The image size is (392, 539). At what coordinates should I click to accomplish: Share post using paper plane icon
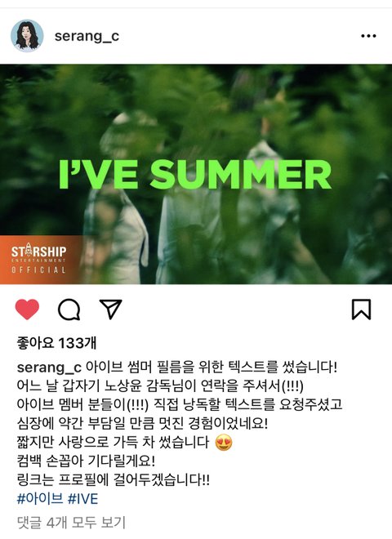click(x=111, y=309)
